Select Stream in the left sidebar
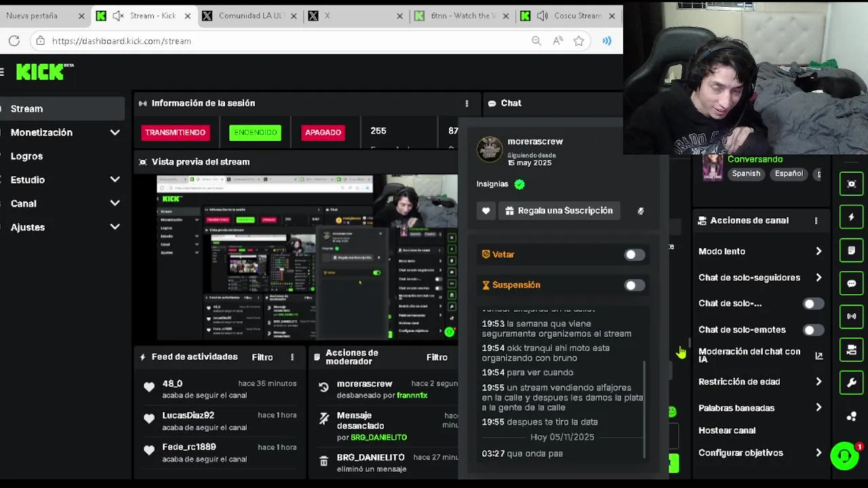Viewport: 868px width, 488px height. click(62, 108)
